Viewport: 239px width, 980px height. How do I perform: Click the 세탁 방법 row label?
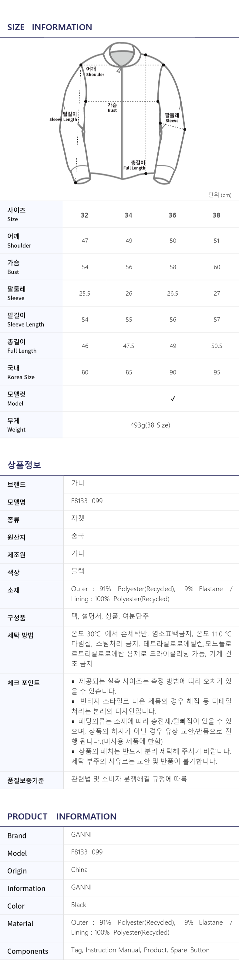pyautogui.click(x=21, y=635)
